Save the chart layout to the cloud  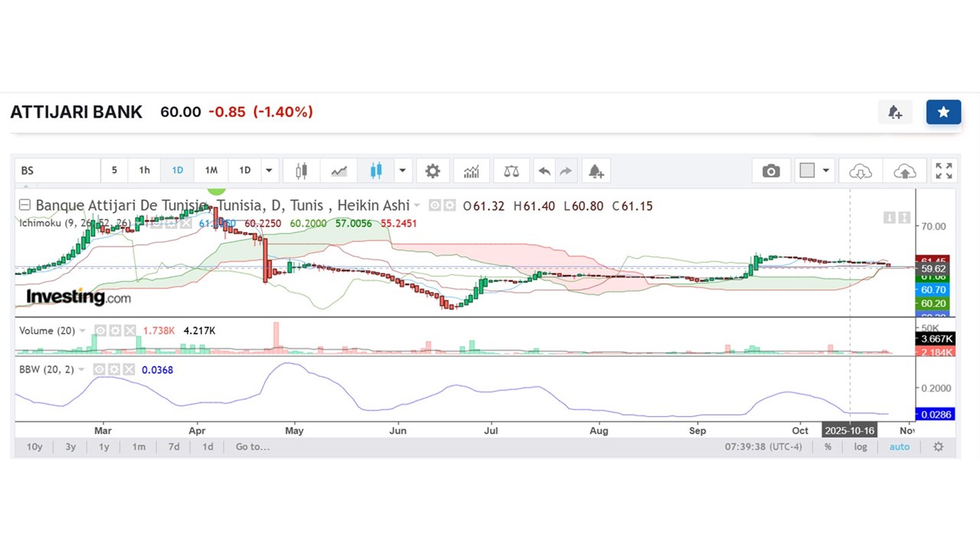pyautogui.click(x=904, y=171)
